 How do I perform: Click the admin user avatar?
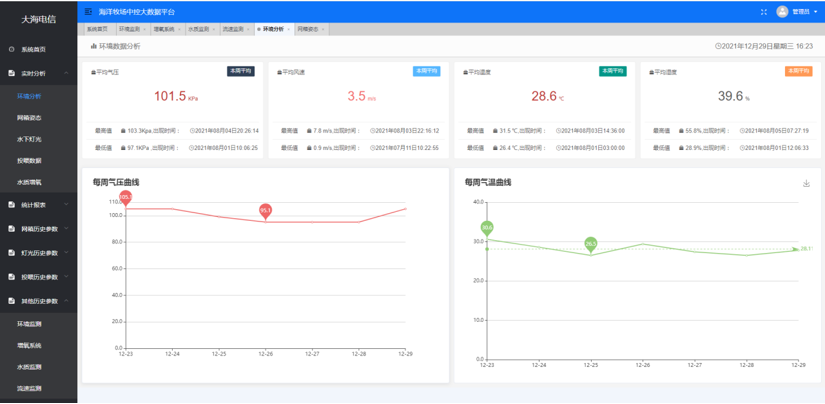[x=782, y=12]
